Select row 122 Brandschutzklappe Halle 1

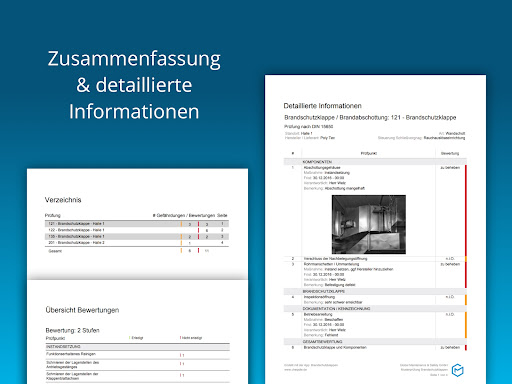pyautogui.click(x=137, y=230)
